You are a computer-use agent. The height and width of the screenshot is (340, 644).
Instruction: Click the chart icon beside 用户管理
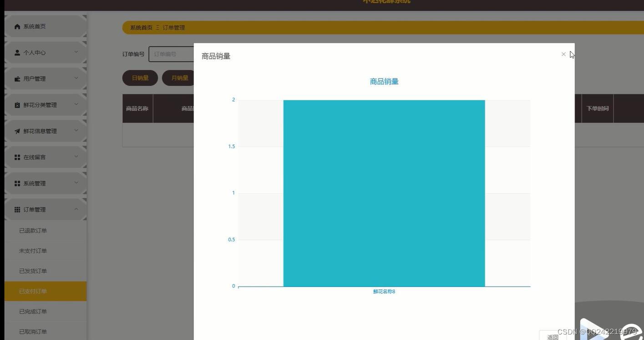click(x=17, y=78)
